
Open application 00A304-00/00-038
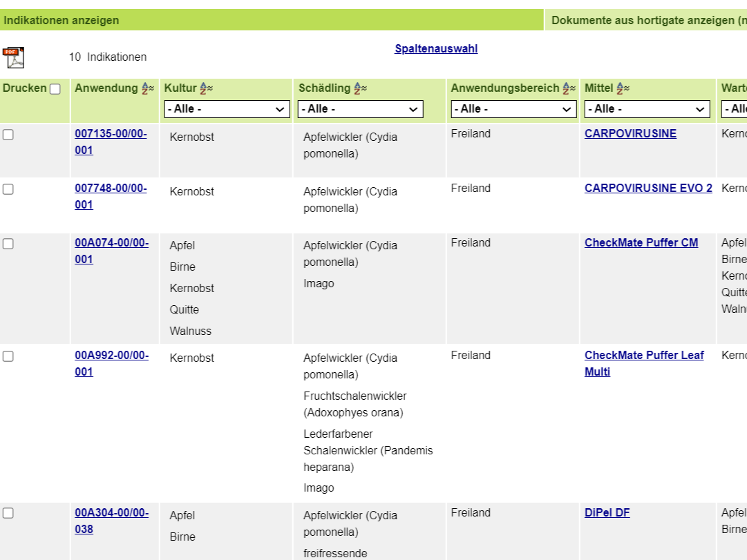tap(112, 521)
